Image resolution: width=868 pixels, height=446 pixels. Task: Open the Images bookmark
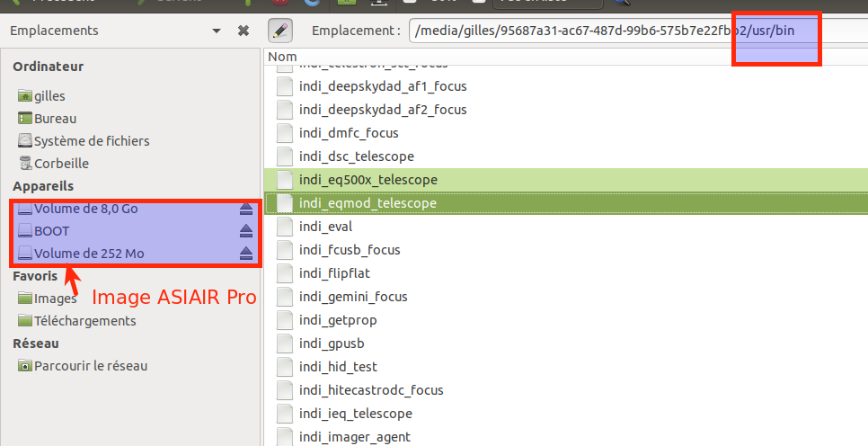[x=56, y=299]
